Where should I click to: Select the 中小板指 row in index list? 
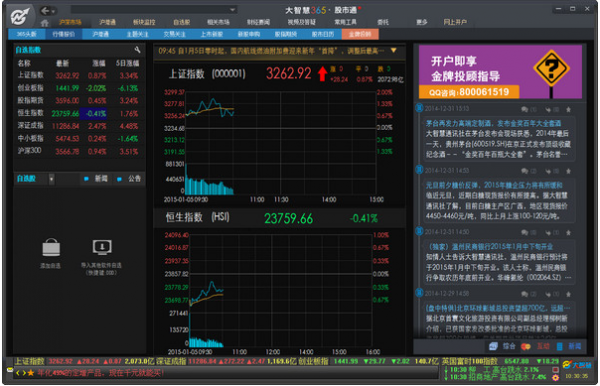pyautogui.click(x=78, y=138)
